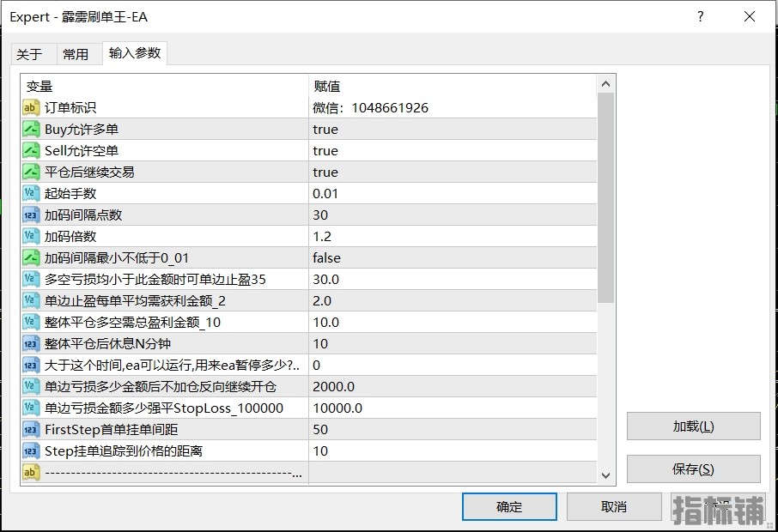Select the Step挂单追踪到价格的距离 variable name
The width and height of the screenshot is (778, 532).
pyautogui.click(x=124, y=450)
